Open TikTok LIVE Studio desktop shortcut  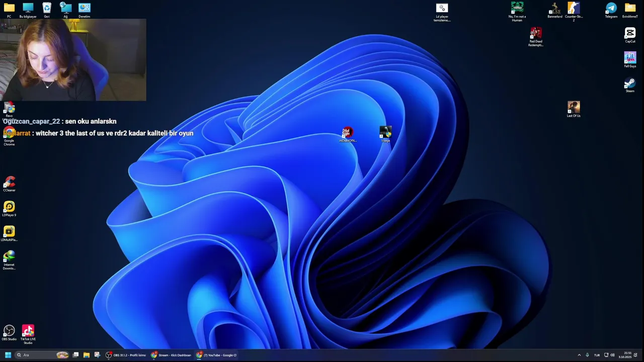tap(28, 334)
